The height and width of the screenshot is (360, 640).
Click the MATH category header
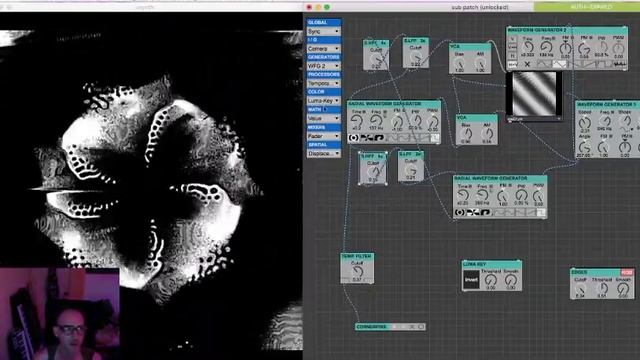tap(324, 109)
